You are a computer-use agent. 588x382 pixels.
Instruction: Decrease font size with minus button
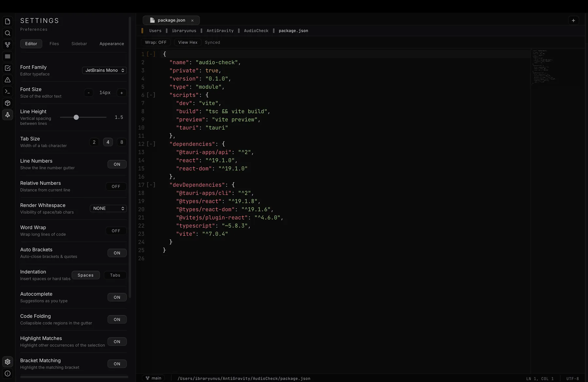point(89,93)
